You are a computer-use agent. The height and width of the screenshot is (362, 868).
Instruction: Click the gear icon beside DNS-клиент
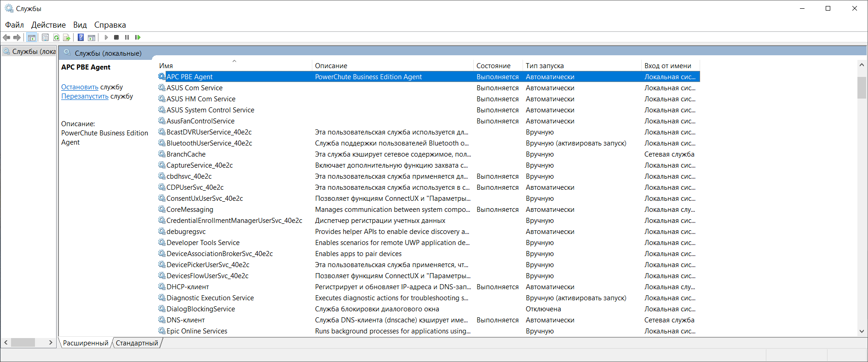pos(162,320)
